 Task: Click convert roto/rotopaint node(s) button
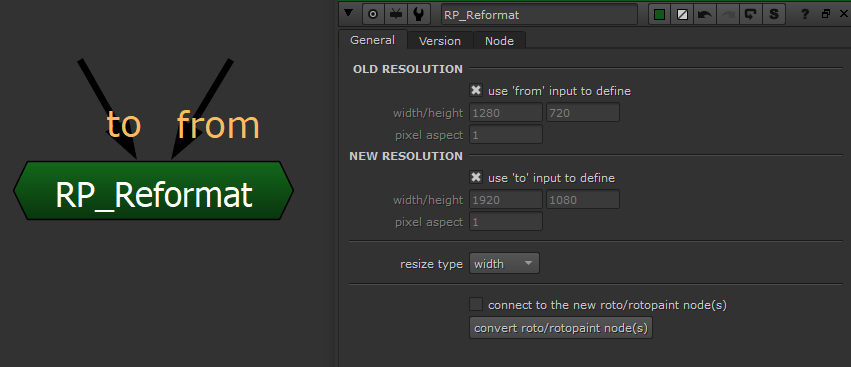[x=561, y=328]
